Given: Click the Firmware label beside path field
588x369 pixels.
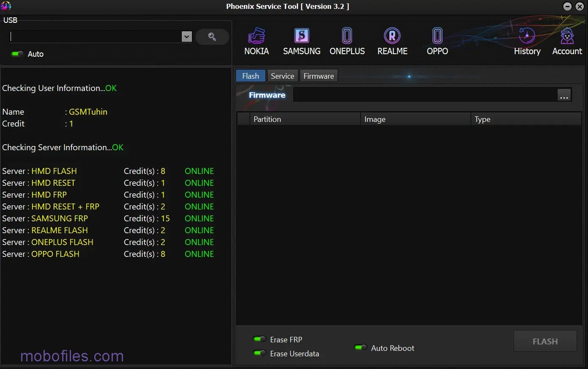Looking at the screenshot, I should (x=267, y=95).
